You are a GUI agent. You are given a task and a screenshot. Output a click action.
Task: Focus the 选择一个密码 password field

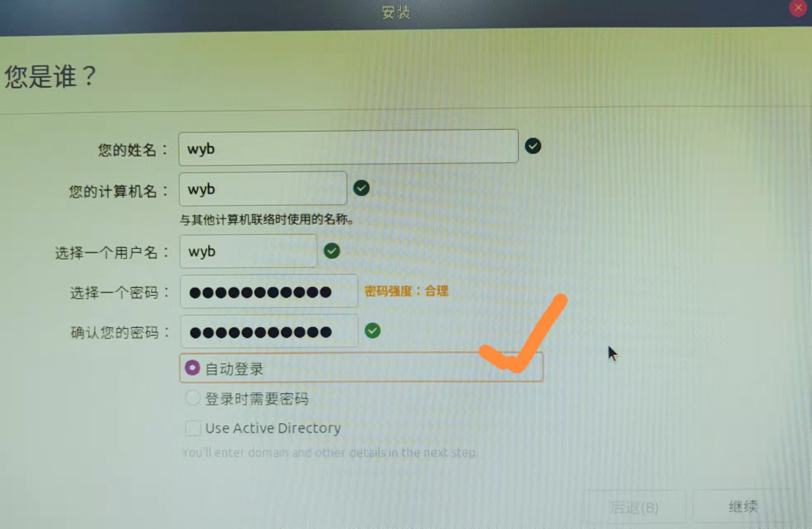pos(269,292)
